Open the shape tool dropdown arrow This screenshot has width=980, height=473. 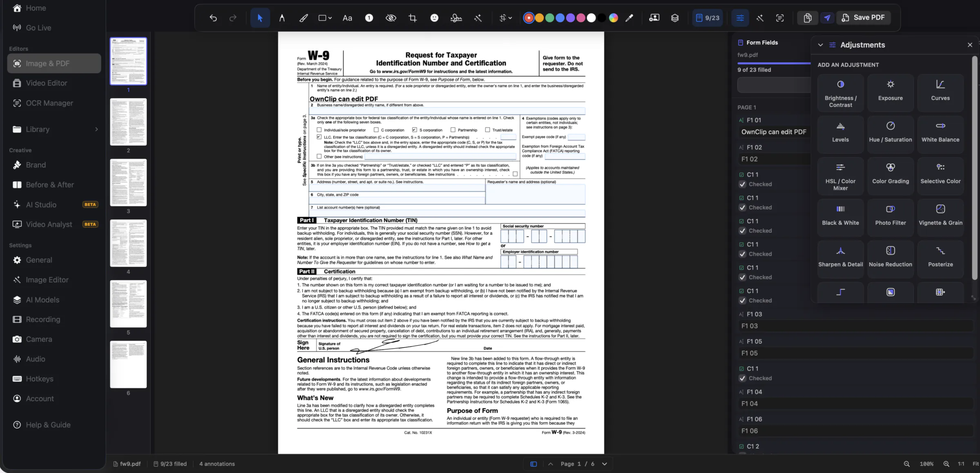330,18
